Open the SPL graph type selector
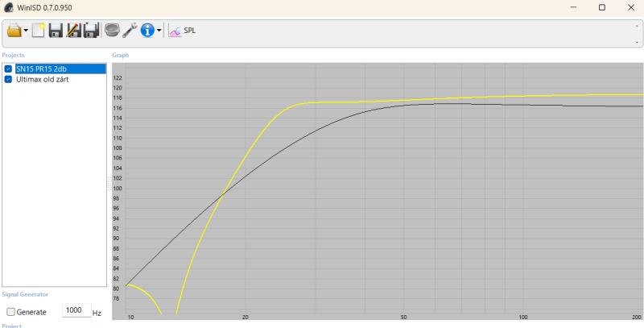The image size is (644, 328). [x=182, y=31]
